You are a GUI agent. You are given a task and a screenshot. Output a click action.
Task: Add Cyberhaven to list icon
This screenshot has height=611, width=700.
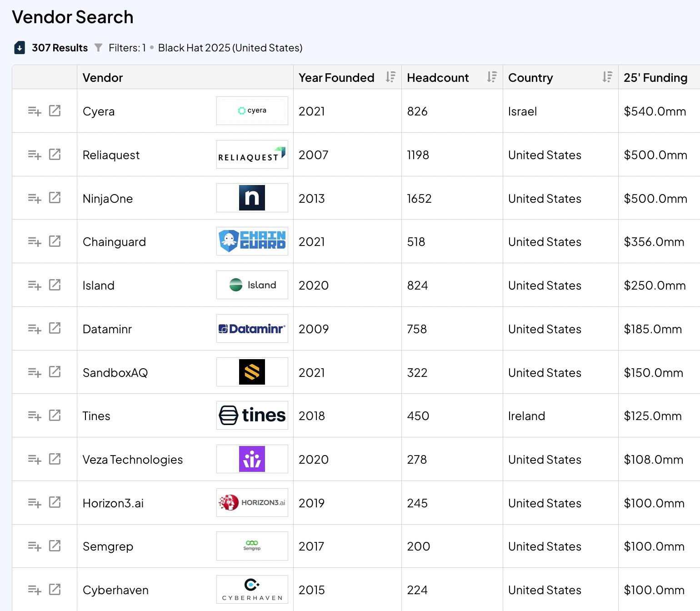click(x=35, y=590)
